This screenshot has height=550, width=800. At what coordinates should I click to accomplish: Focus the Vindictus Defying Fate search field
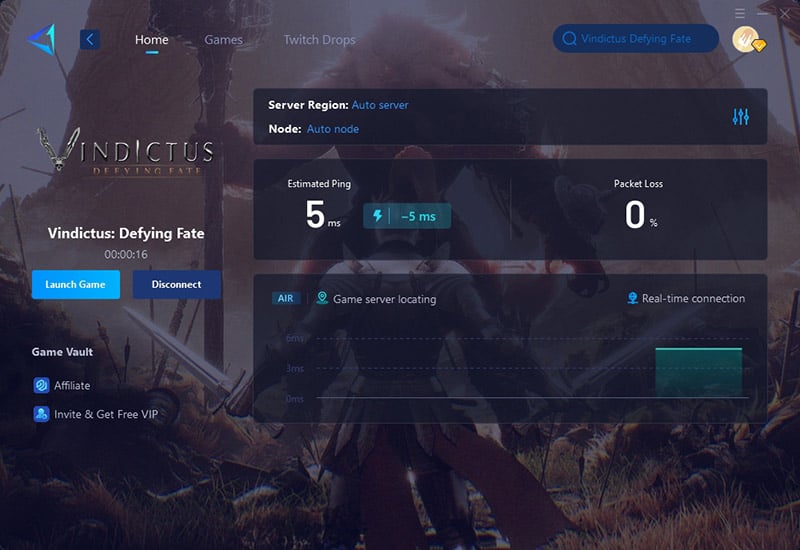click(x=636, y=38)
